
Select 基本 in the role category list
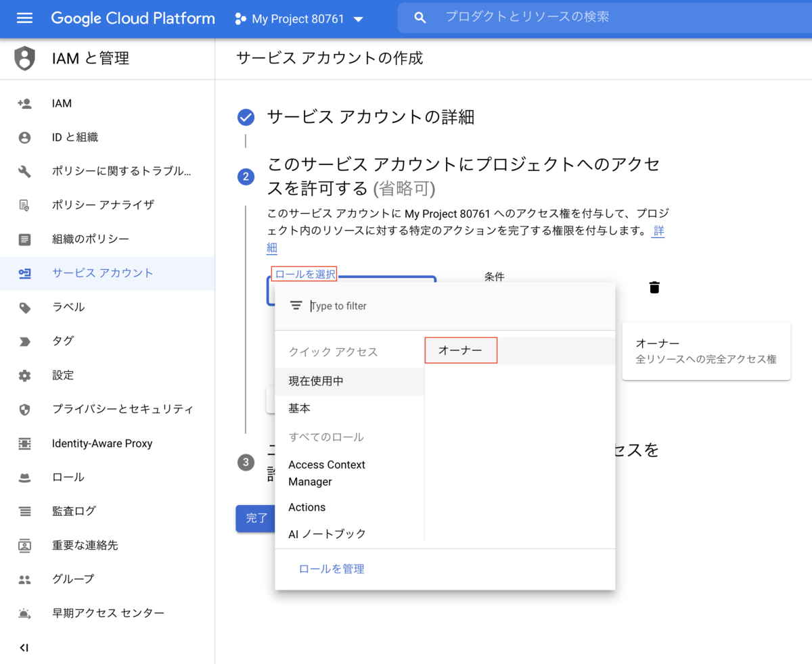pyautogui.click(x=300, y=408)
